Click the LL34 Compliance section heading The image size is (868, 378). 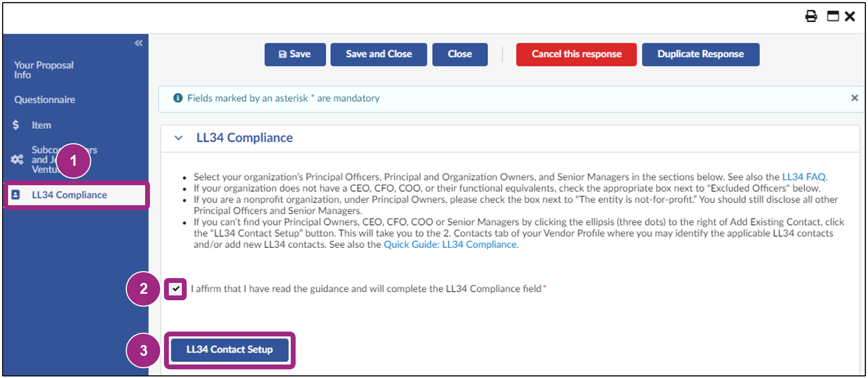point(244,138)
